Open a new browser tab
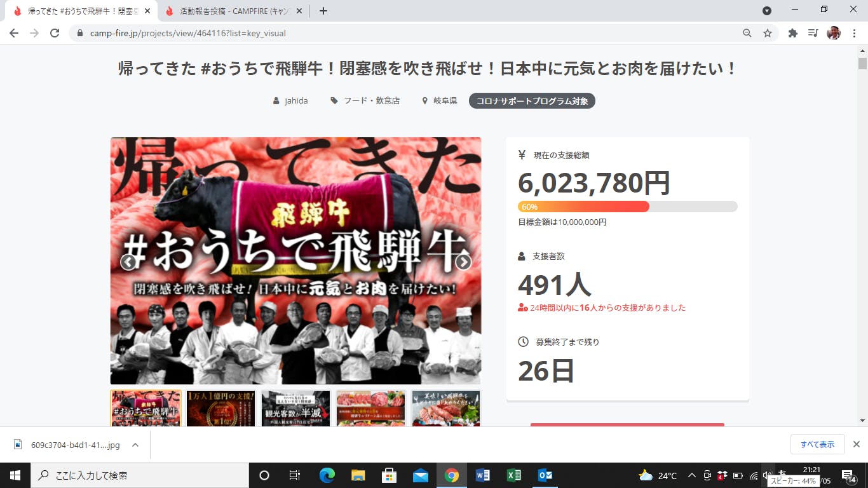 point(323,11)
